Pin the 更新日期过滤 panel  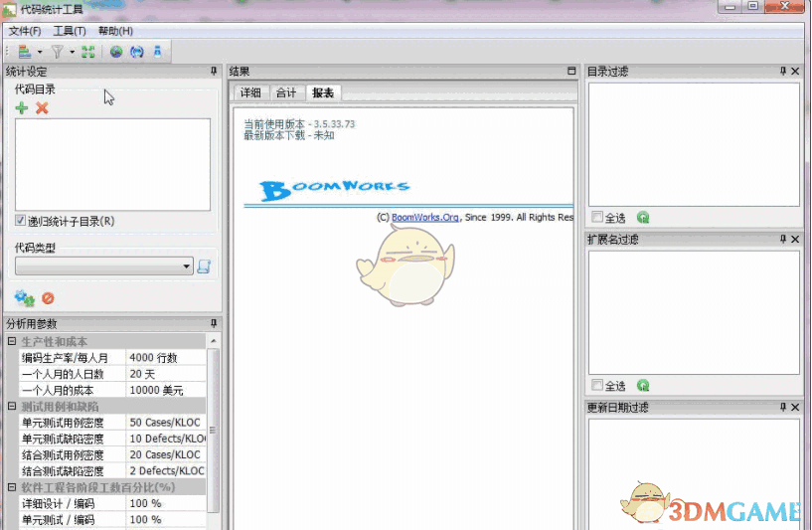point(783,408)
